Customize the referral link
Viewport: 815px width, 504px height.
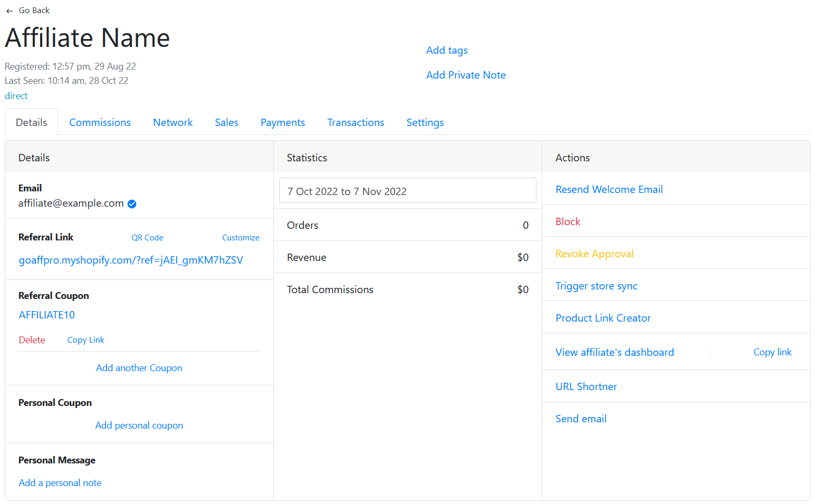pos(241,238)
